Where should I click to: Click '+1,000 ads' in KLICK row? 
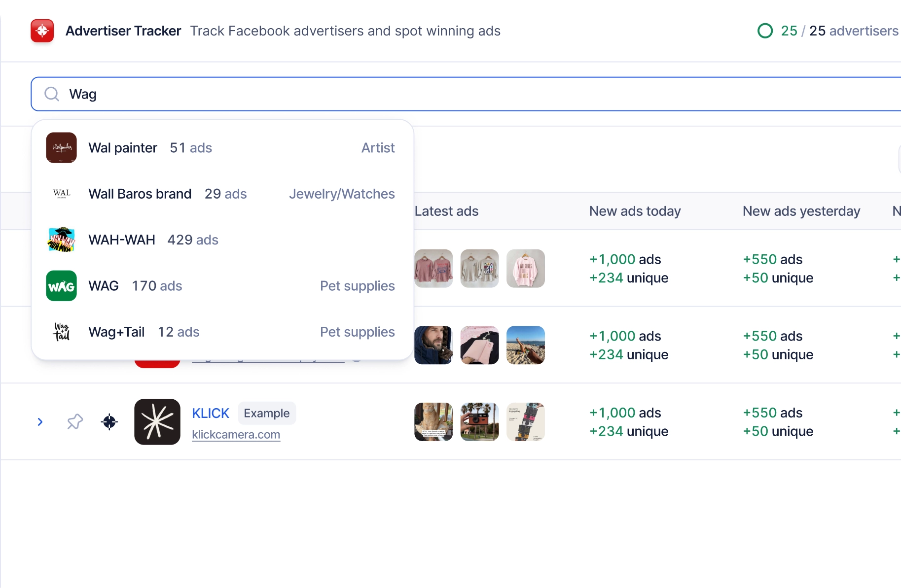click(625, 413)
